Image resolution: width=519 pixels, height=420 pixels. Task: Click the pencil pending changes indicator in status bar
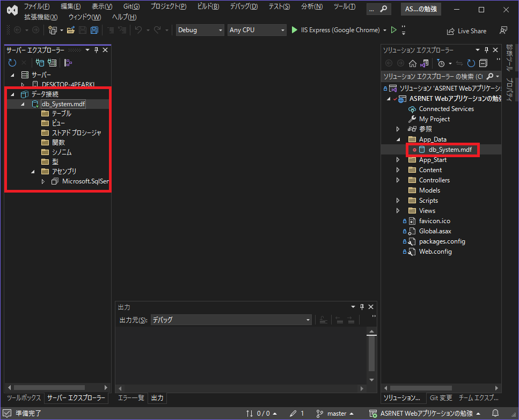[x=297, y=414]
